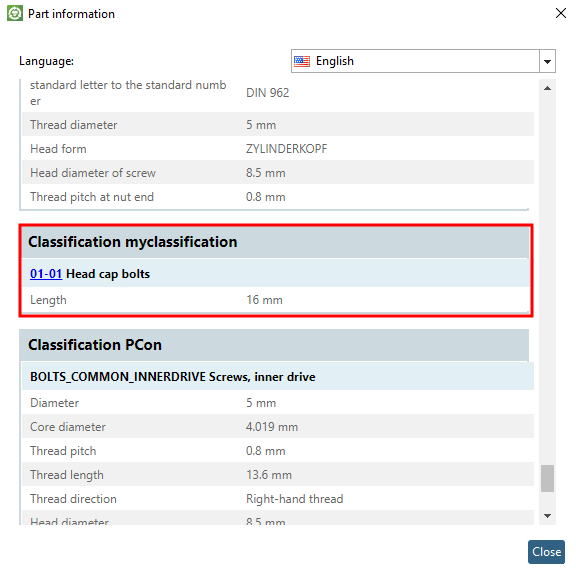Click Head diameter of screw label
The height and width of the screenshot is (574, 576).
click(x=93, y=173)
